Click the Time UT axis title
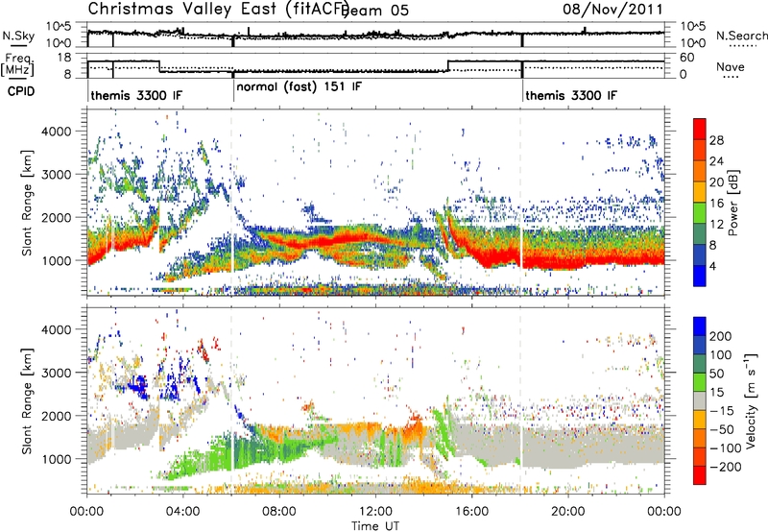Image resolution: width=768 pixels, height=532 pixels. (x=375, y=526)
